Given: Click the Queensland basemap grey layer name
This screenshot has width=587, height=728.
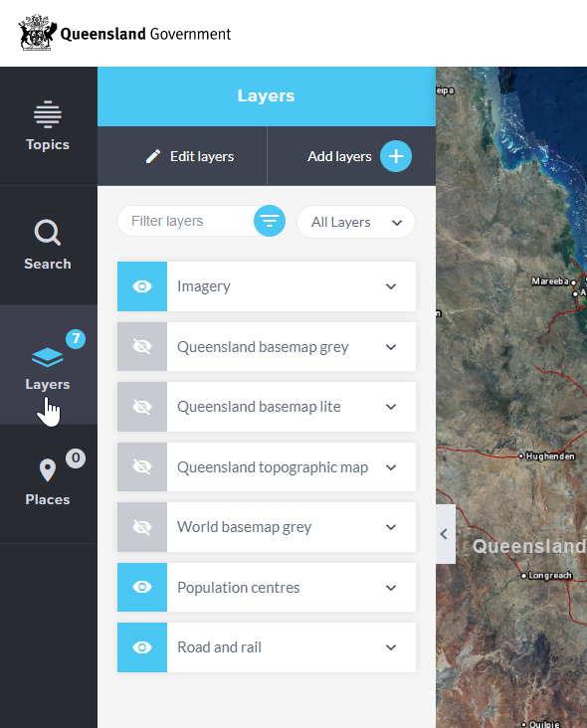Looking at the screenshot, I should (263, 347).
